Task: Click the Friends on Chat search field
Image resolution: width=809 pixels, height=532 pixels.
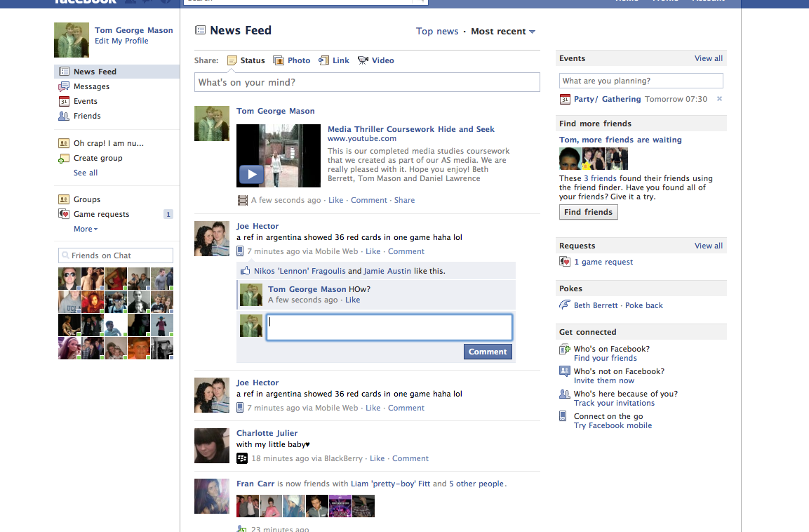Action: click(x=116, y=255)
